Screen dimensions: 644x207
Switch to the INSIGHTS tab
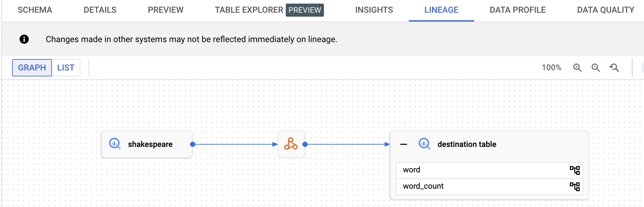pos(374,10)
